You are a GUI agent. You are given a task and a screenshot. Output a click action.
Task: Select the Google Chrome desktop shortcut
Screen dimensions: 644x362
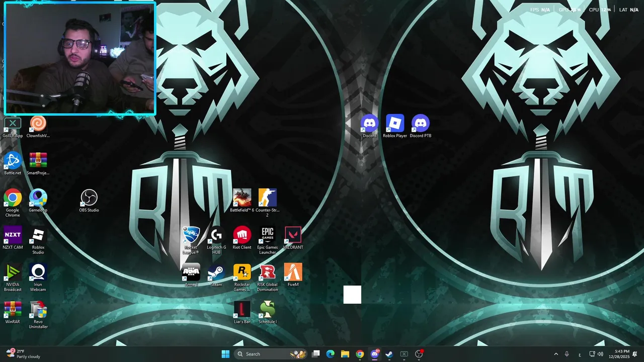click(x=13, y=203)
